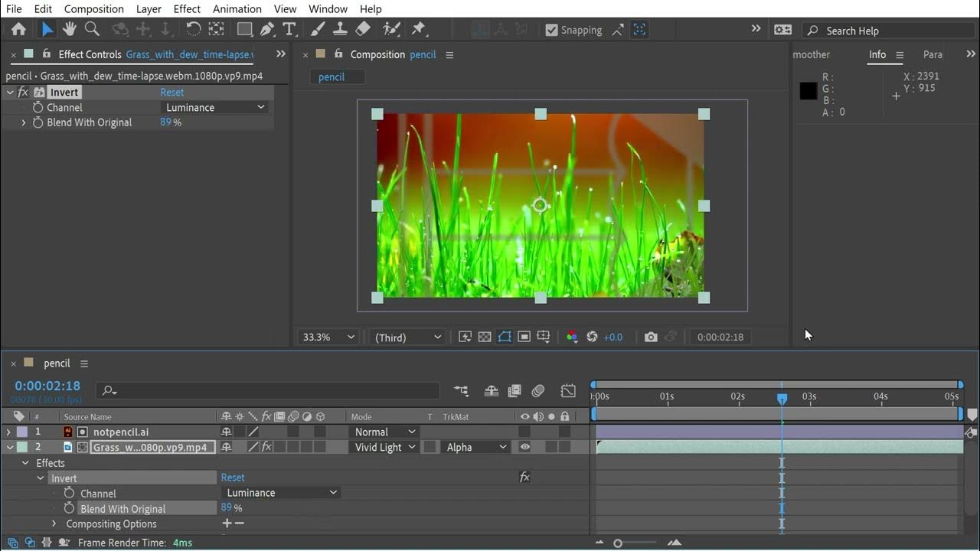Select the Rotation tool
The width and height of the screenshot is (980, 551).
(x=194, y=29)
